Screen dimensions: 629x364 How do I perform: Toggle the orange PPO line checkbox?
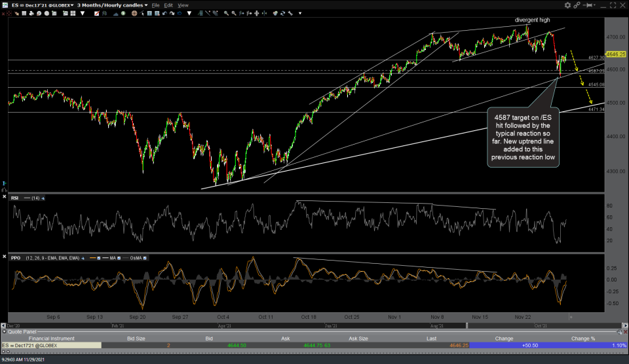99,258
